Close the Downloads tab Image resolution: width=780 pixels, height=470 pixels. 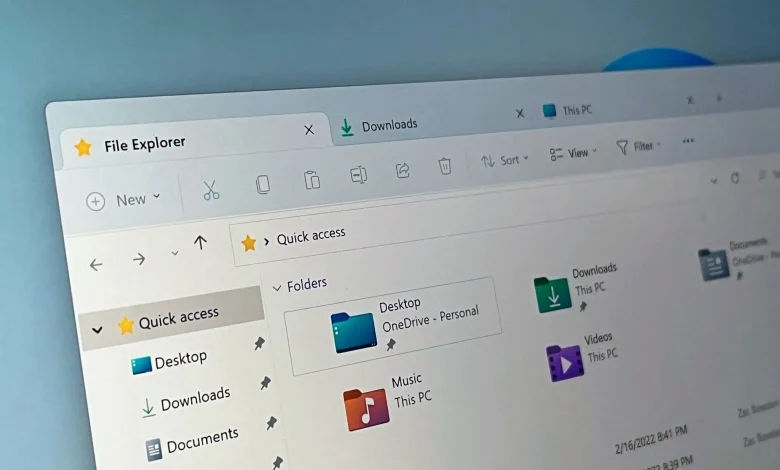[x=520, y=113]
